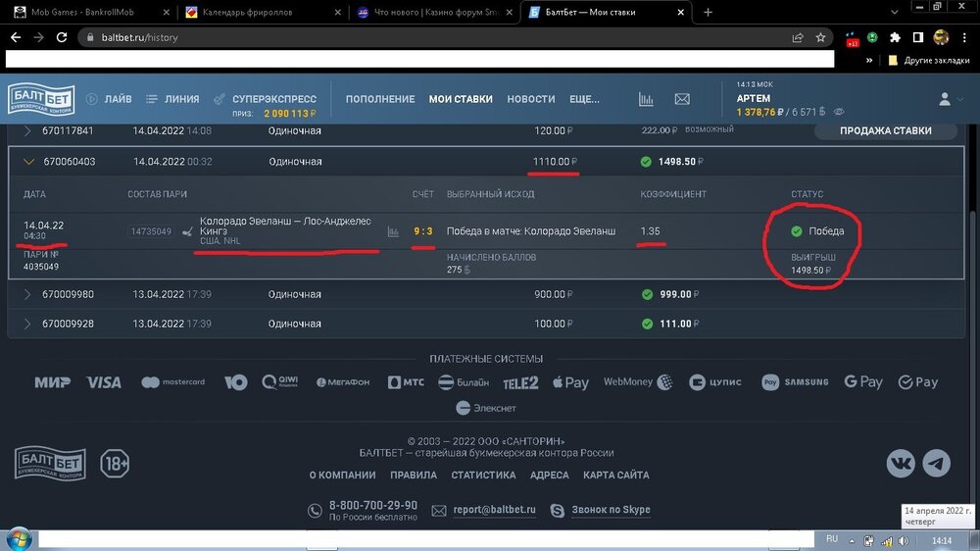Open the statistics bar-chart icon in header
The height and width of the screenshot is (551, 980).
coord(646,99)
